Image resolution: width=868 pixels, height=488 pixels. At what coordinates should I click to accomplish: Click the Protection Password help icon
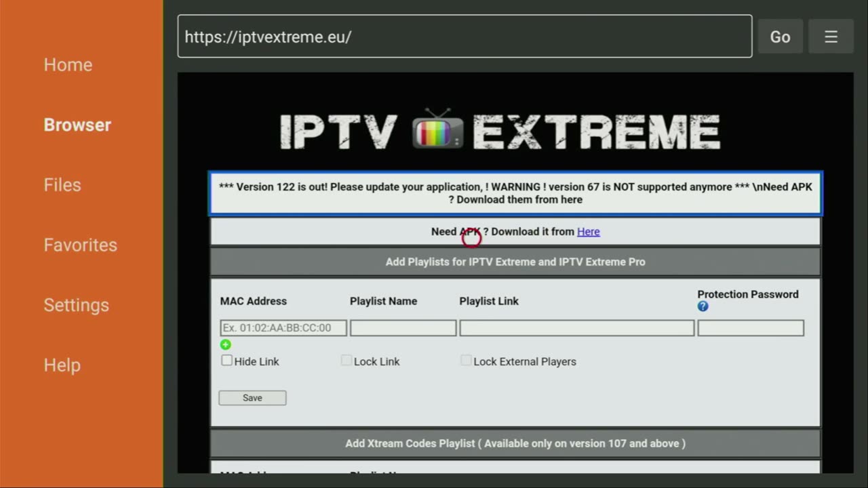click(x=703, y=306)
